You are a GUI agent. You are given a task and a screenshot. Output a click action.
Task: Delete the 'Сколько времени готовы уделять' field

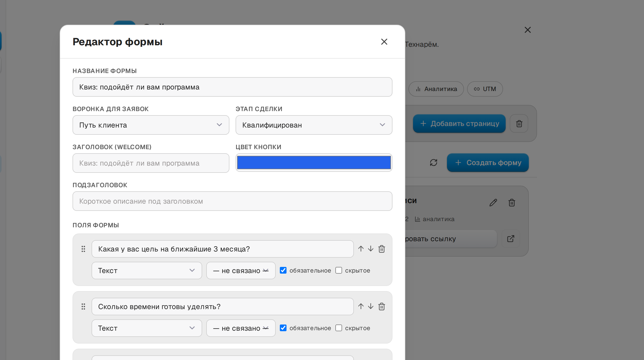(x=382, y=307)
